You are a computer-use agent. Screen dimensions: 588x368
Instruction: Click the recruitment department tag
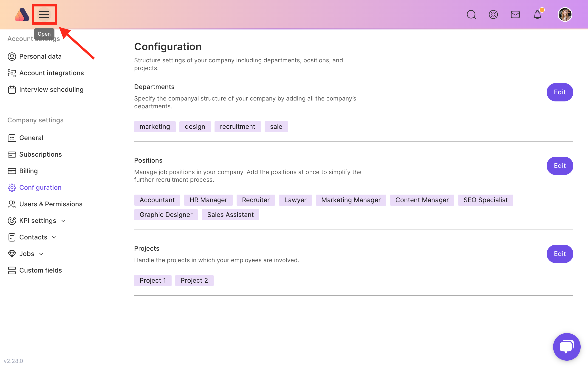click(x=237, y=126)
